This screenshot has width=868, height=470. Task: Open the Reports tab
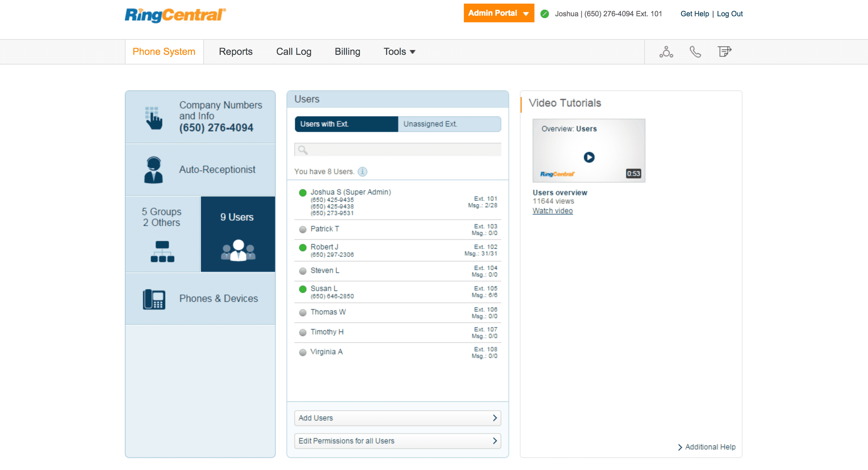pos(236,52)
